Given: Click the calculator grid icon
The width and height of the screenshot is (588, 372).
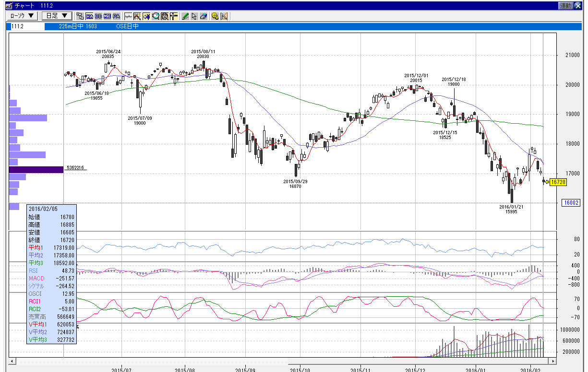Looking at the screenshot, I should (x=165, y=16).
